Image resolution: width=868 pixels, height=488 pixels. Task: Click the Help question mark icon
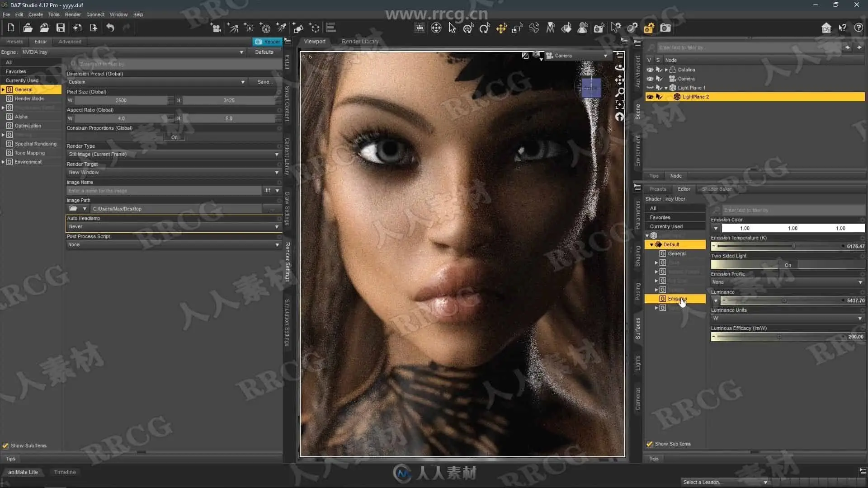point(859,28)
